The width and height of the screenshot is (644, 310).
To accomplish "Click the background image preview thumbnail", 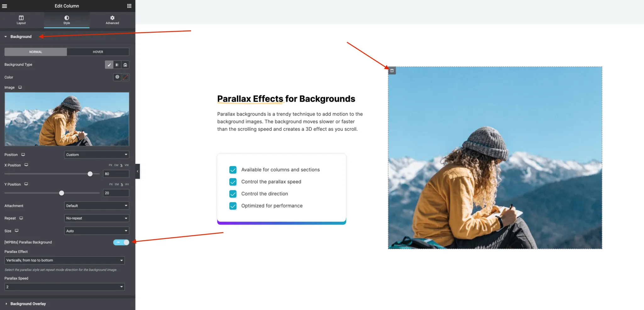I will pos(67,119).
